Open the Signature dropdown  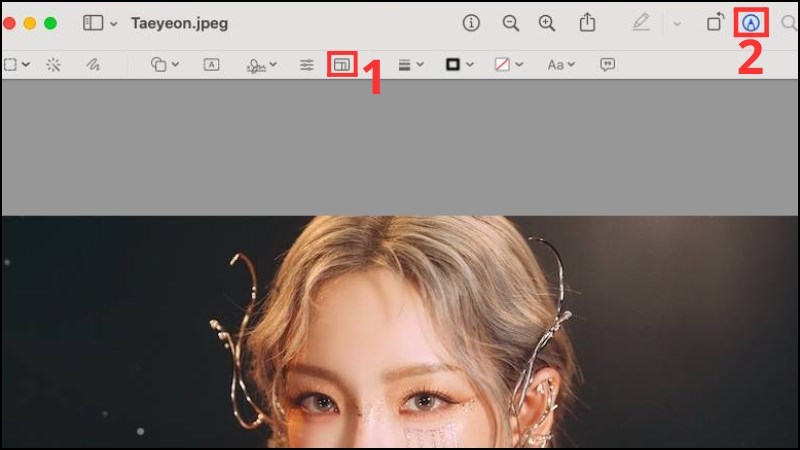pyautogui.click(x=262, y=65)
